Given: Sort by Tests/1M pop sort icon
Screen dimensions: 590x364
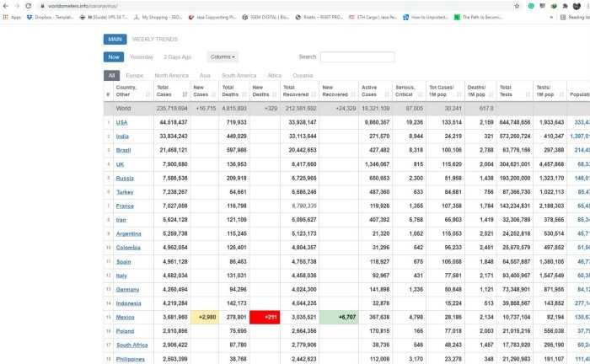Looking at the screenshot, I should (562, 94).
